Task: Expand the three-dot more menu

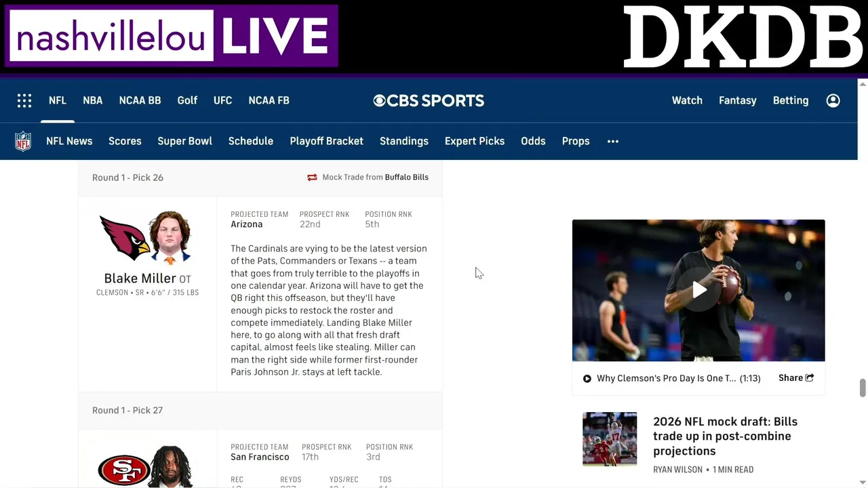Action: pos(613,141)
